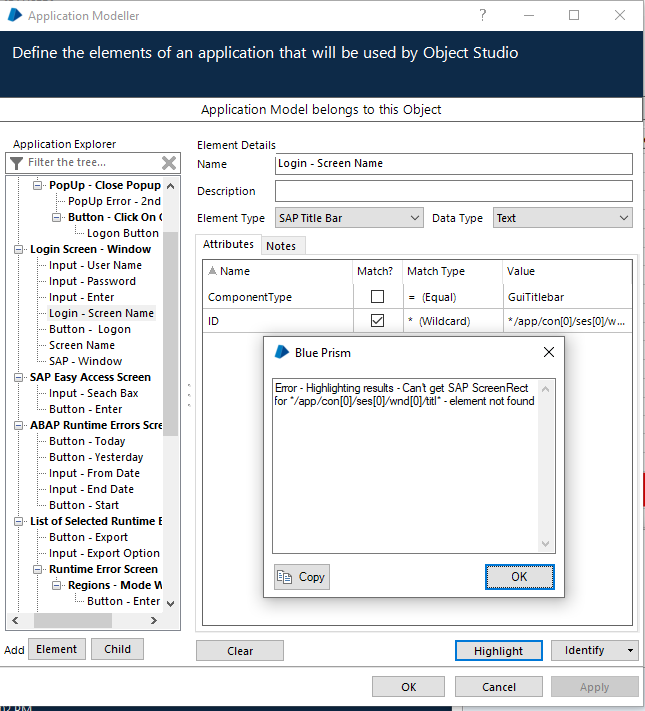Click the GuiTitlebar value cell
This screenshot has height=711, width=645.
[567, 297]
